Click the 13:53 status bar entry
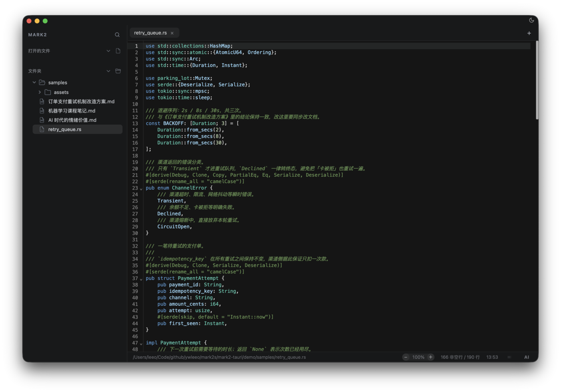Viewport: 561px width, 392px height. point(492,357)
